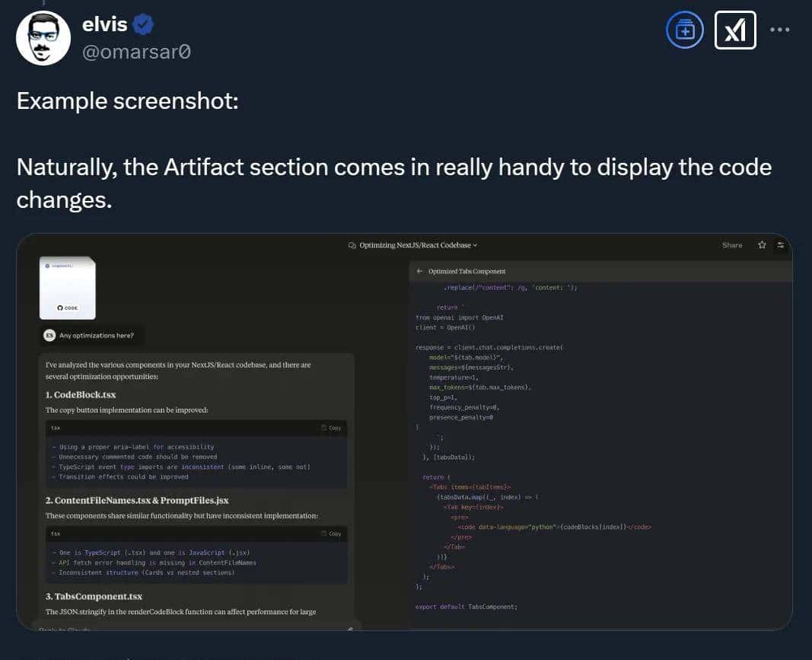Open the chat controls sliders icon
Viewport: 812px width, 660px height.
click(780, 245)
